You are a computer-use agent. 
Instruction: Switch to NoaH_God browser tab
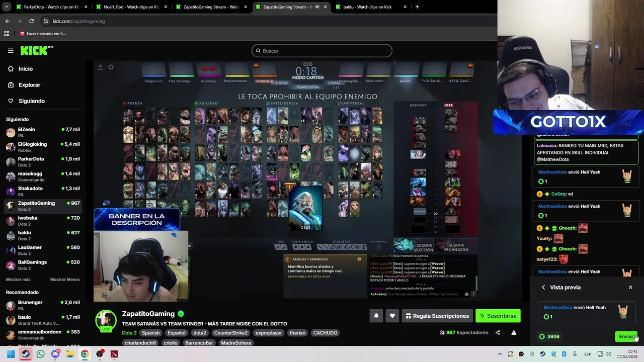tap(131, 7)
